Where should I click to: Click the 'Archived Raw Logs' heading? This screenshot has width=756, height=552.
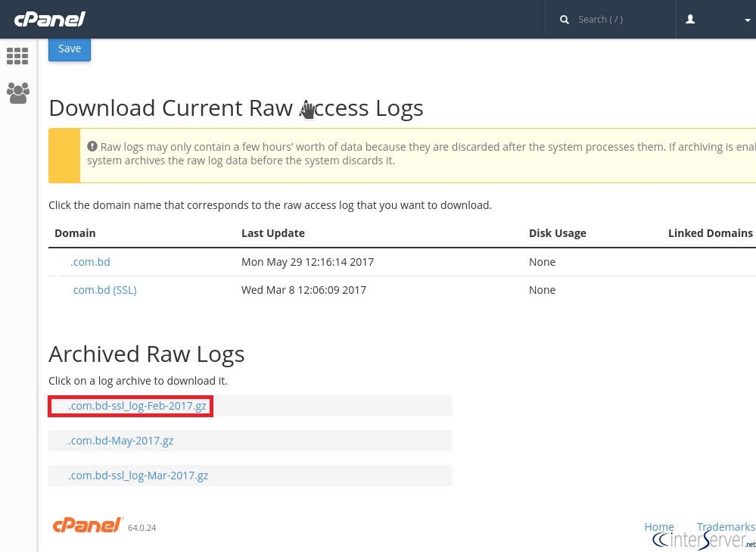pos(147,354)
